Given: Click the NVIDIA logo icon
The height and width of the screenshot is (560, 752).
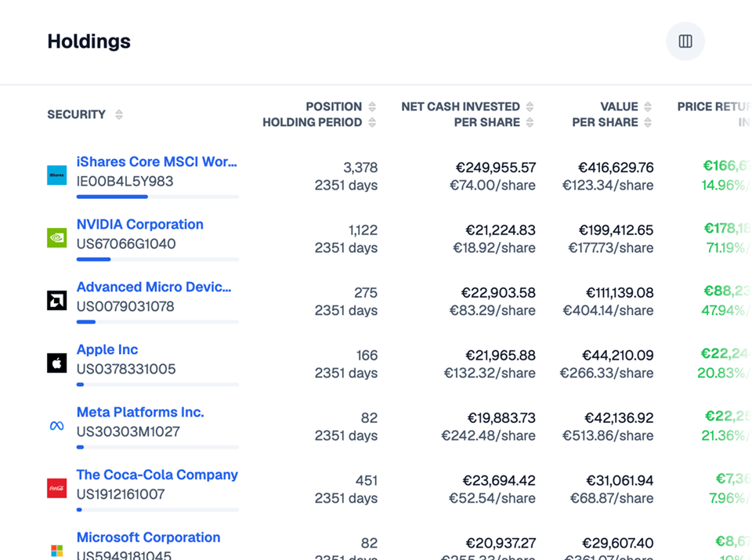Looking at the screenshot, I should coord(56,238).
